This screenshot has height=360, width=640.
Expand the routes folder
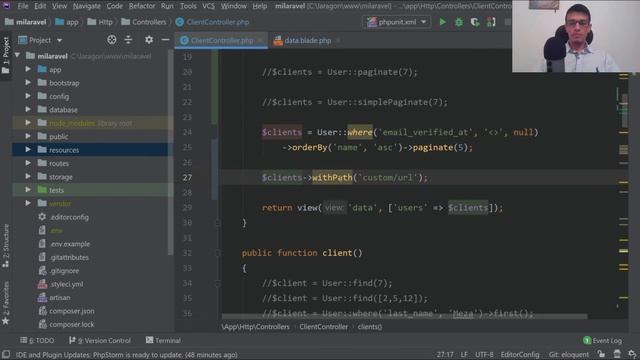click(x=28, y=163)
